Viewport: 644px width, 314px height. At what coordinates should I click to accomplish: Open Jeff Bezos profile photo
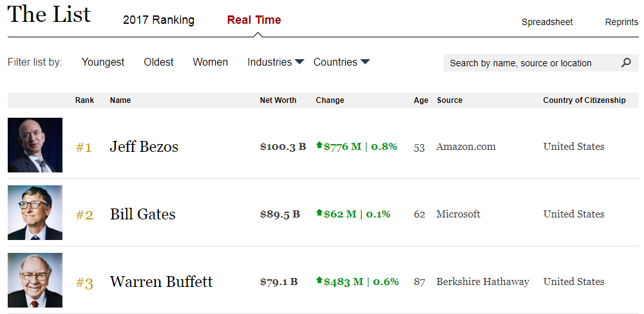click(x=35, y=145)
